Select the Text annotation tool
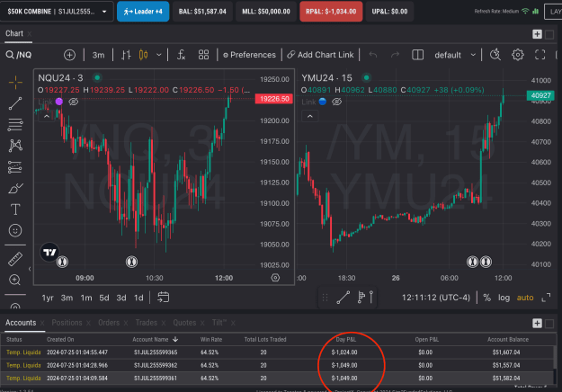The height and width of the screenshot is (392, 562). point(15,209)
